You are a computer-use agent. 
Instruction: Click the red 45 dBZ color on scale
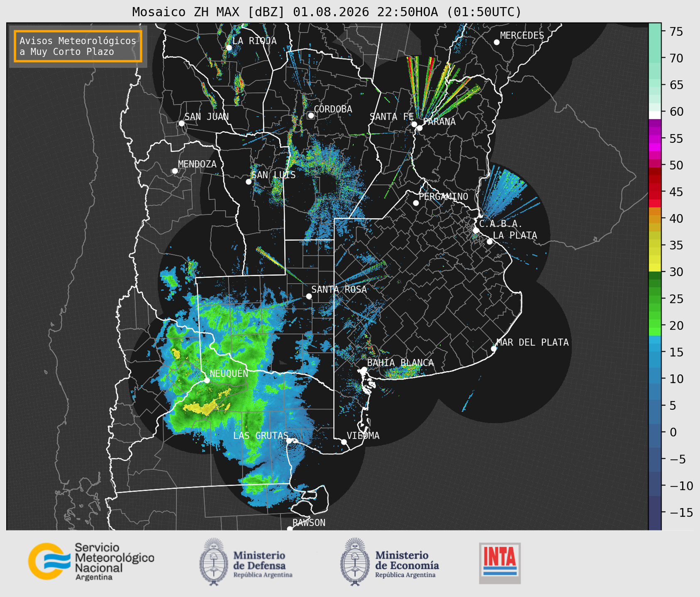(655, 192)
